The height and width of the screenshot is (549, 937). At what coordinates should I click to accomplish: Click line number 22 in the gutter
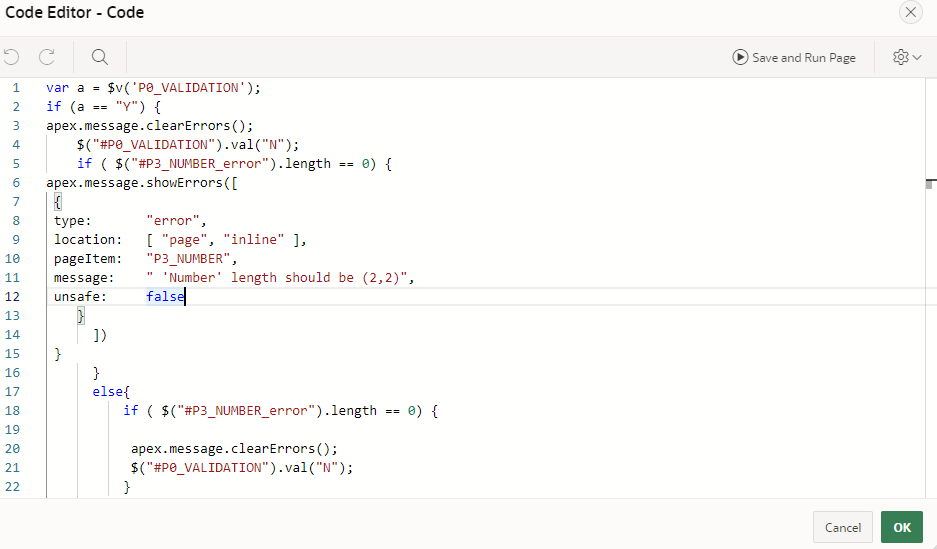coord(13,487)
